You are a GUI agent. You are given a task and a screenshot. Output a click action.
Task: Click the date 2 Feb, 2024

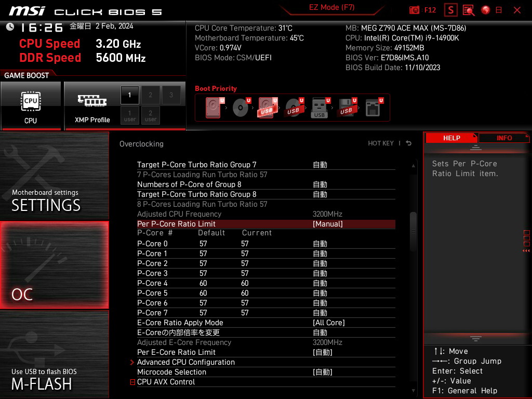pos(114,26)
